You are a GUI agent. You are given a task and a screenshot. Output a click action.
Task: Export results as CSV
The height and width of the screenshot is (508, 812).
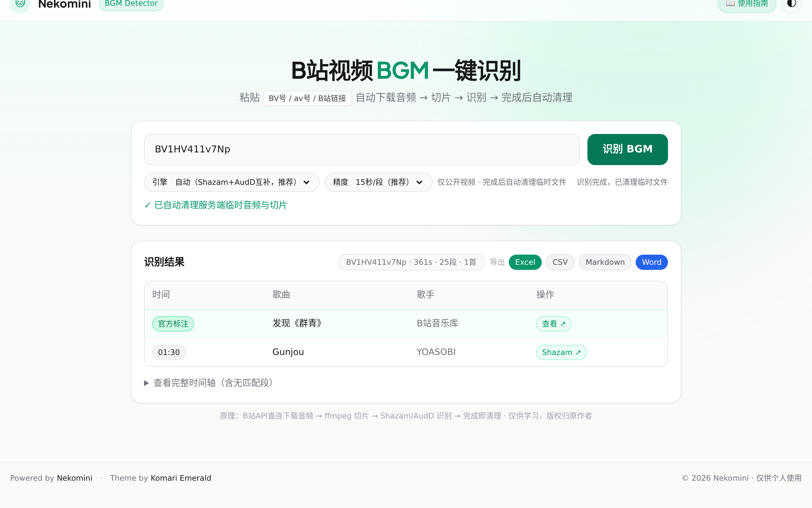[560, 262]
